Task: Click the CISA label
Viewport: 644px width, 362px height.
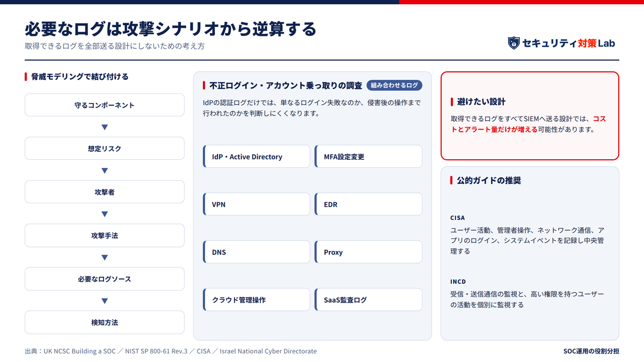Action: point(458,218)
